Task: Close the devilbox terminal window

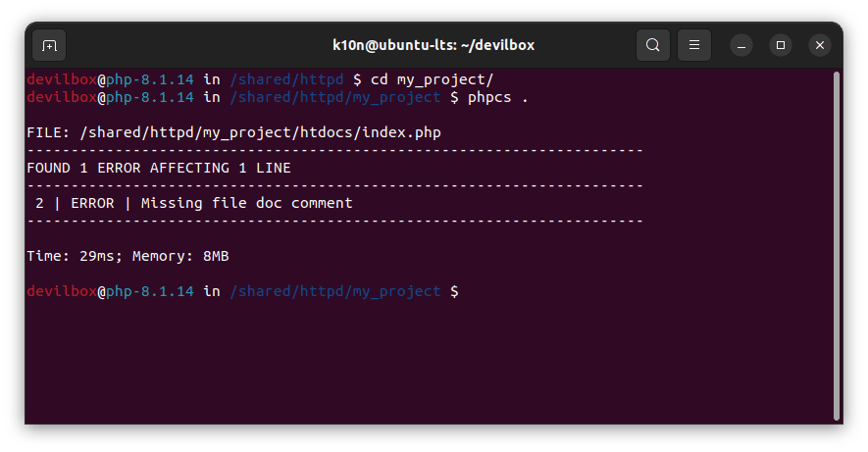Action: (x=820, y=45)
